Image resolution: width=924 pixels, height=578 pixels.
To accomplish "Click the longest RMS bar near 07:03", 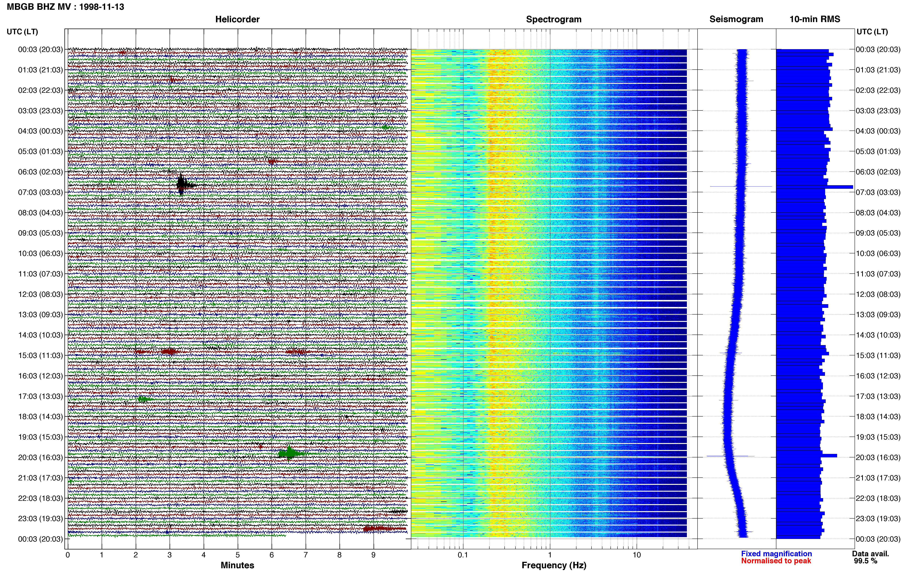I will (814, 187).
